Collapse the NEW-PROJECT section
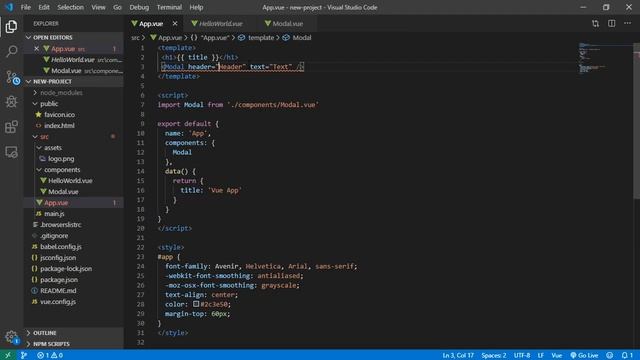 pyautogui.click(x=73, y=81)
